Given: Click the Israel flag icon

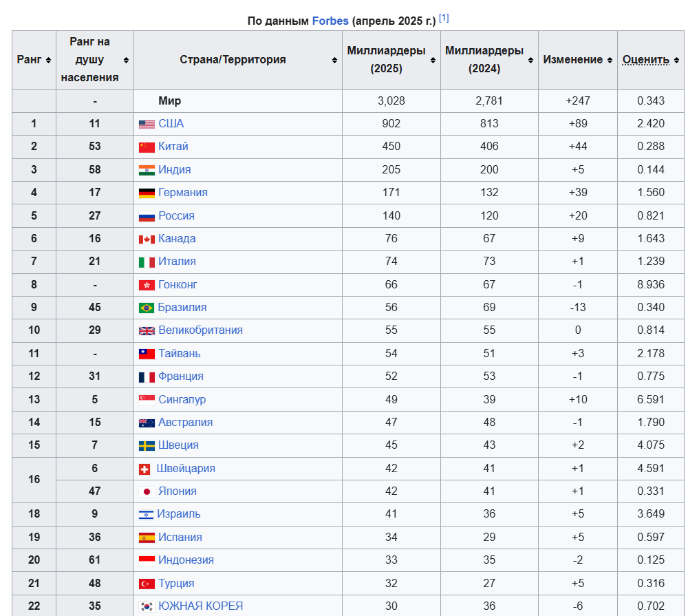Looking at the screenshot, I should click(x=146, y=515).
